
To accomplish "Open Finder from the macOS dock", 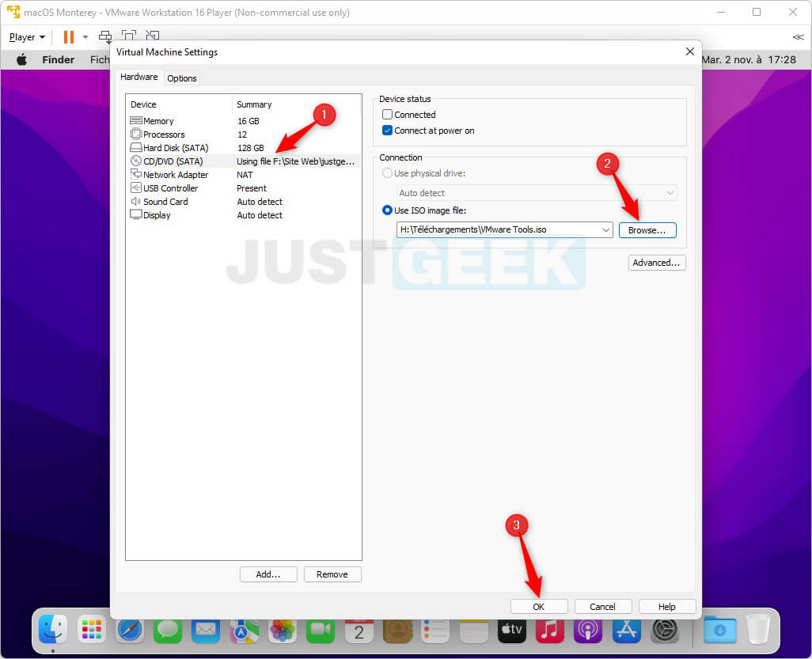I will pyautogui.click(x=53, y=629).
